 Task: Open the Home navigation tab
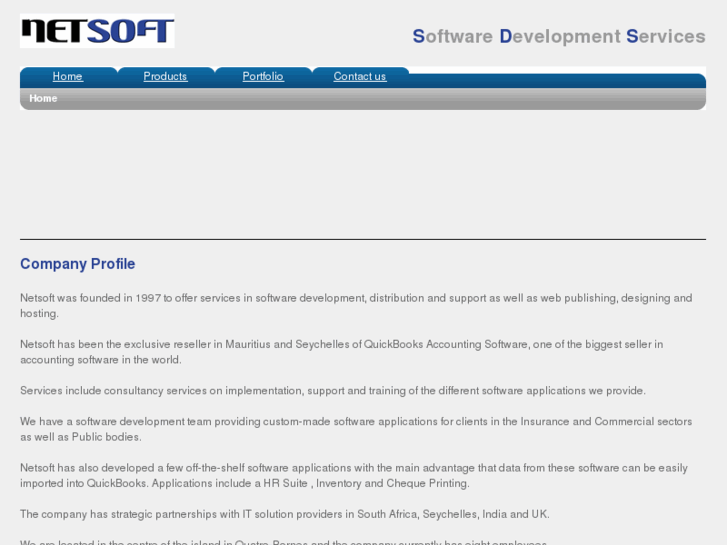68,77
